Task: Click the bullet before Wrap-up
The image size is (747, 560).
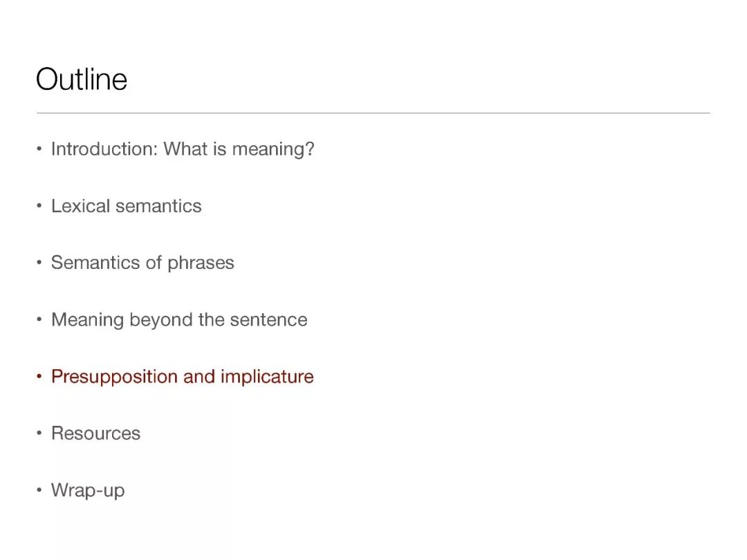Action: point(39,489)
